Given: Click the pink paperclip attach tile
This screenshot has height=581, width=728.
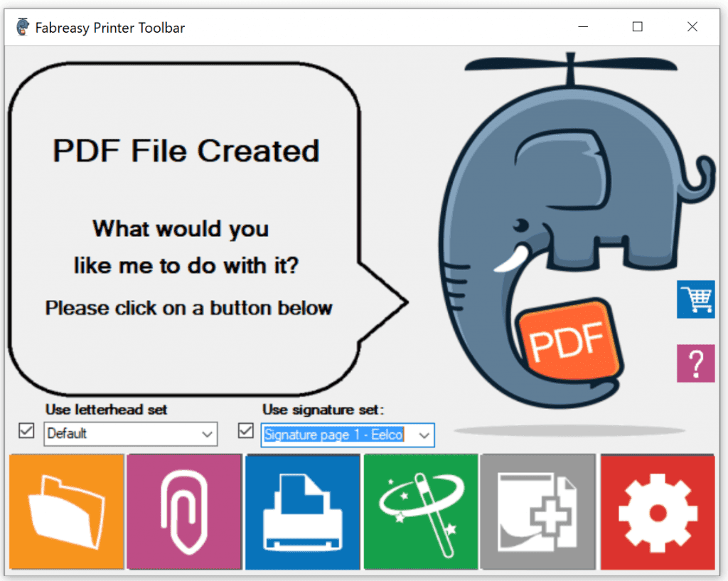Looking at the screenshot, I should 185,512.
